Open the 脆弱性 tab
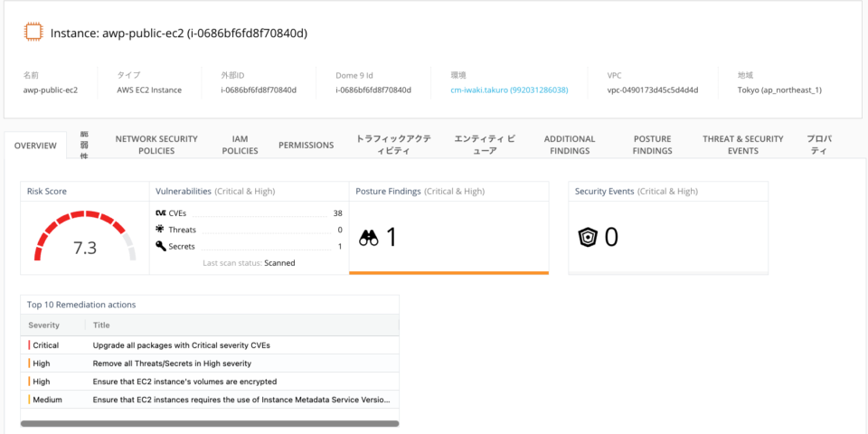 [84, 145]
